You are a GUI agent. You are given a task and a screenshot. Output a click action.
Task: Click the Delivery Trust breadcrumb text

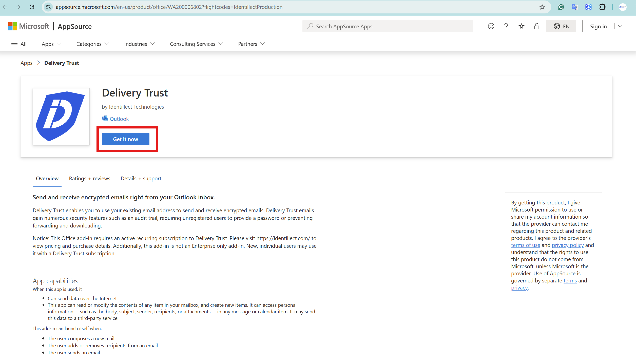click(62, 63)
